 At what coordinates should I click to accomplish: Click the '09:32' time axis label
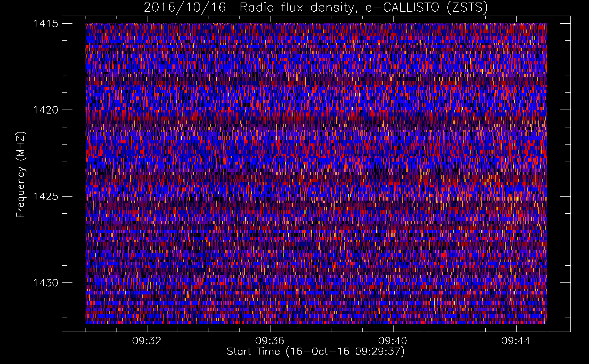click(x=147, y=341)
